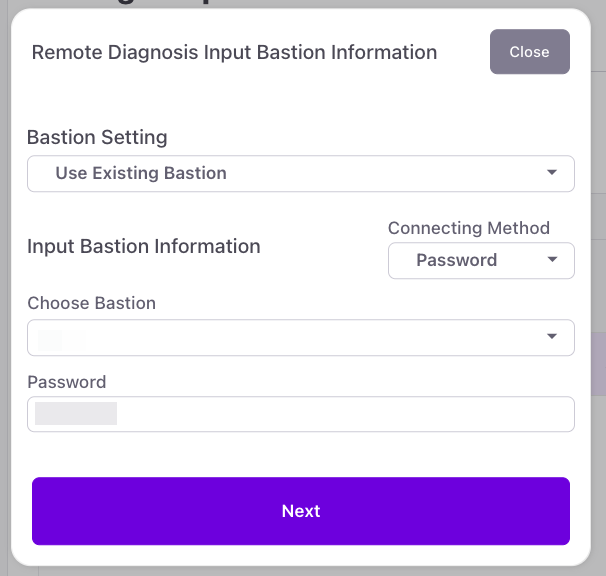Screen dimensions: 606x576
Task: Click the "Password" value in Connecting Method
Action: tap(456, 260)
